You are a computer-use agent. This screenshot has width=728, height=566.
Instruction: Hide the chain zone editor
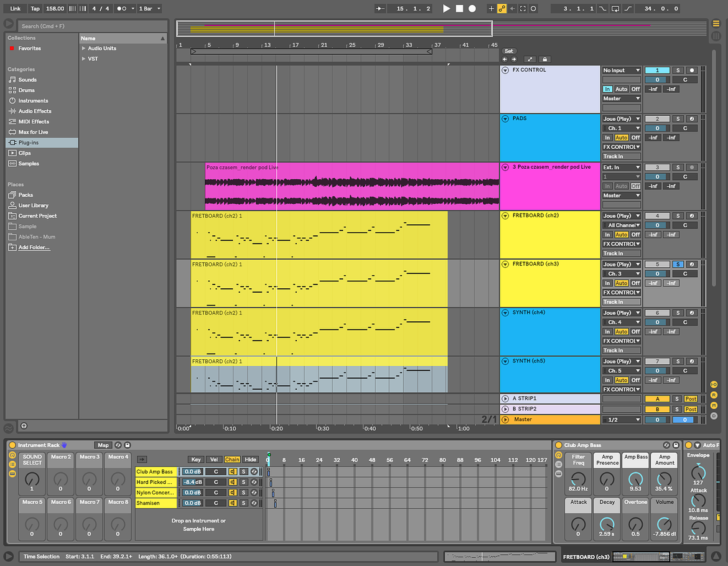[x=250, y=460]
